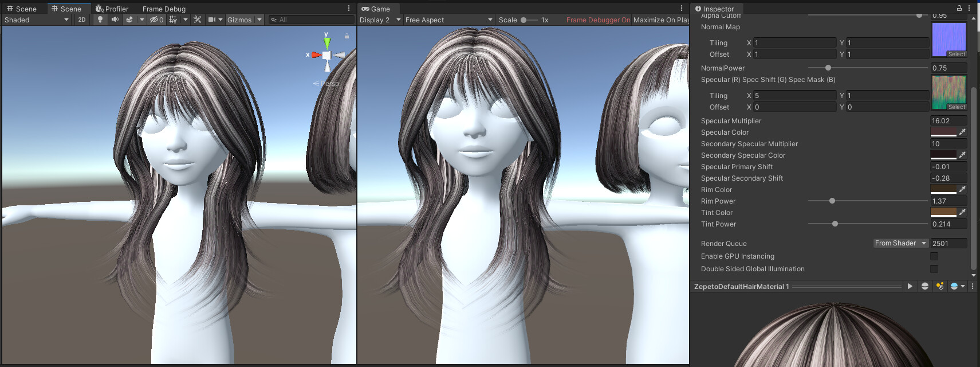980x367 pixels.
Task: Toggle the scene view rotation lock
Action: point(347,36)
